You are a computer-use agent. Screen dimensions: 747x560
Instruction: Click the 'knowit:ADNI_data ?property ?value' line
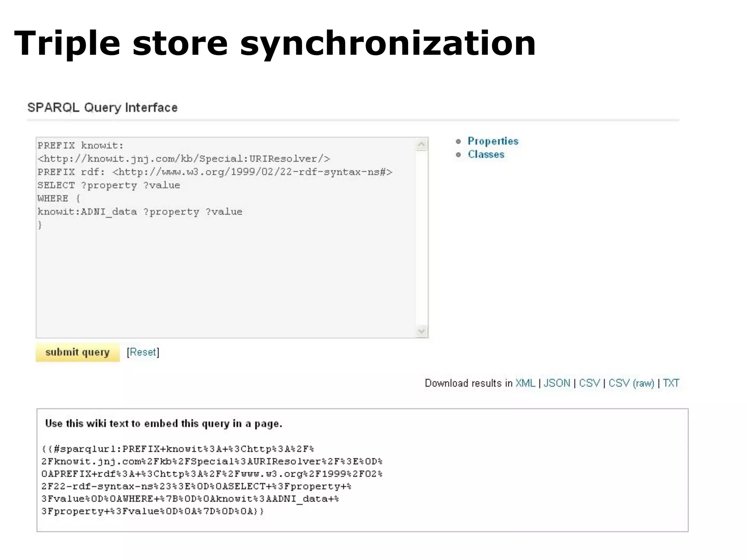point(140,212)
